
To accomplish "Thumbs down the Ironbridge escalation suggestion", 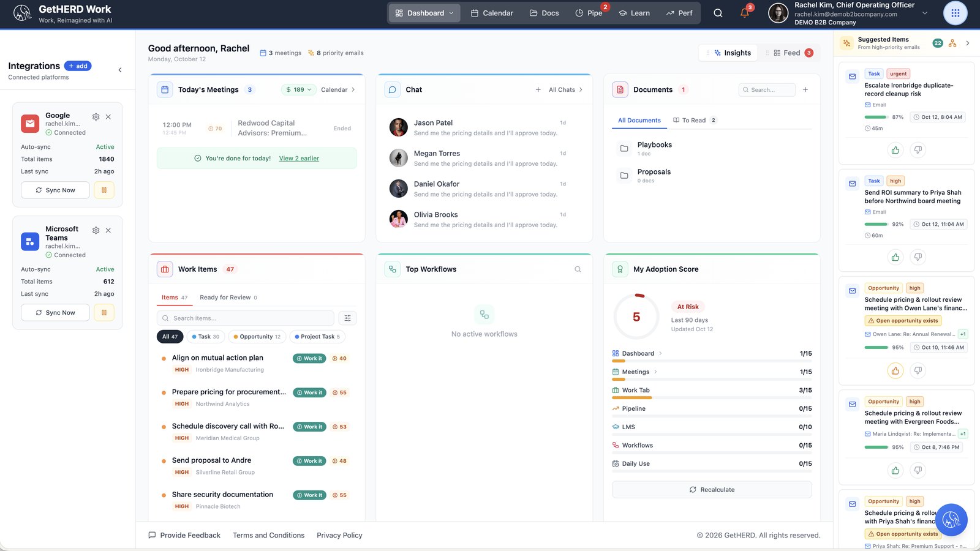I will (918, 150).
